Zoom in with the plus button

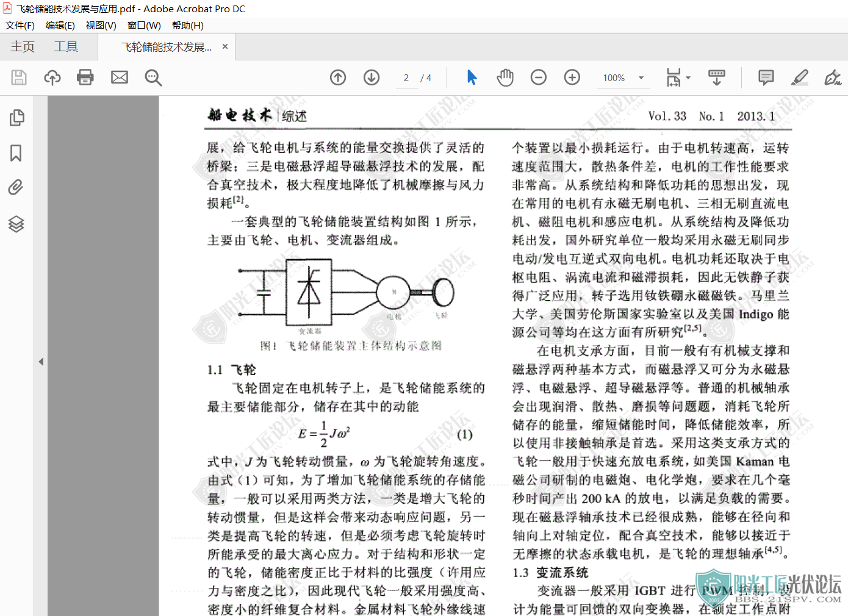tap(572, 77)
